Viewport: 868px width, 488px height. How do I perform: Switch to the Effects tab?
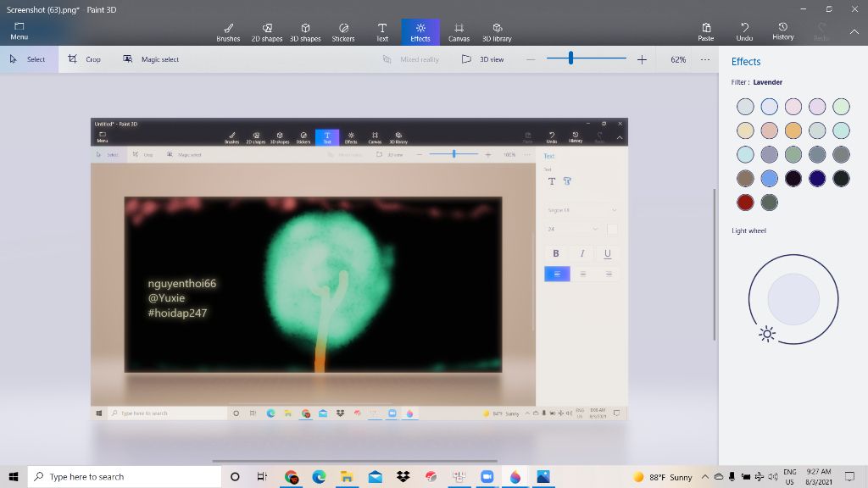[420, 32]
